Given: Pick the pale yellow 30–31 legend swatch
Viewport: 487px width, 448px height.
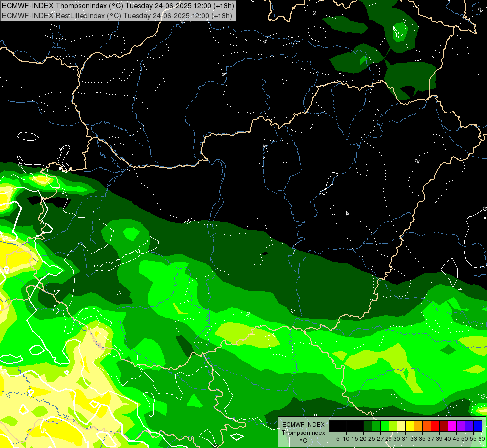Looking at the screenshot, I should 401,426.
